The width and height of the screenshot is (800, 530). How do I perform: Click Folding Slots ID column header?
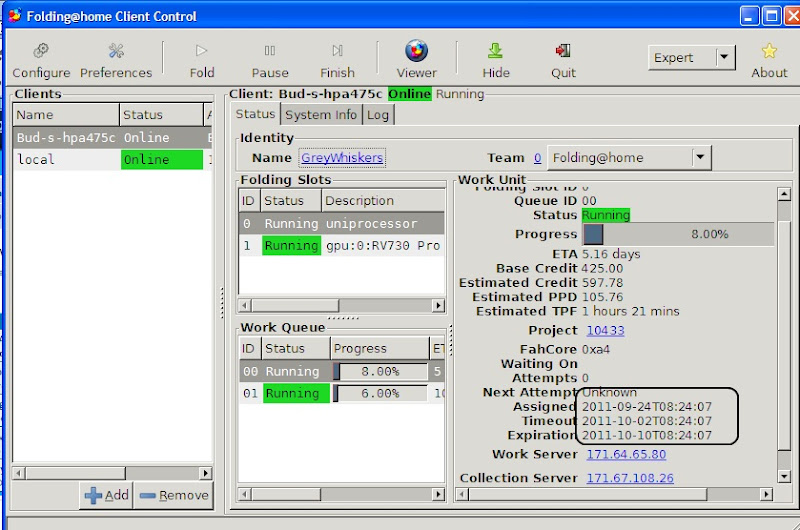pos(249,200)
